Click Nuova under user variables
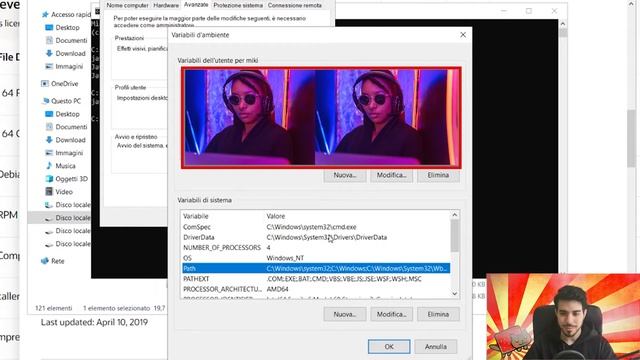Viewport: 640px width, 360px height. [344, 175]
